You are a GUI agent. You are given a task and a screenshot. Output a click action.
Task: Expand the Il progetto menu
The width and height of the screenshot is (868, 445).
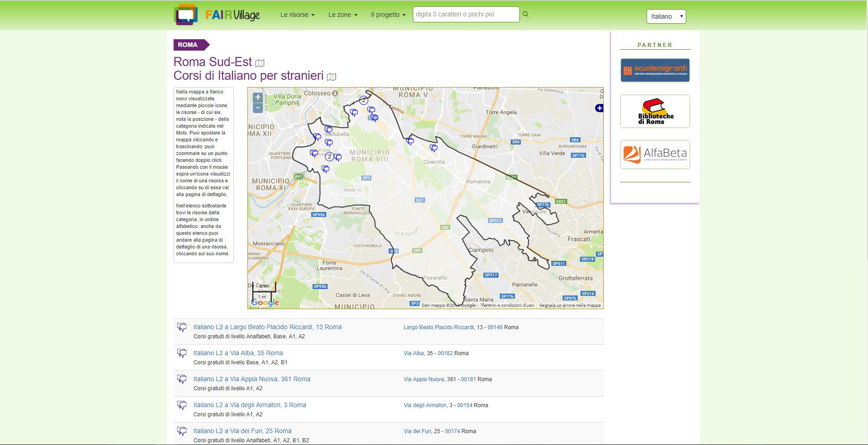tap(388, 15)
